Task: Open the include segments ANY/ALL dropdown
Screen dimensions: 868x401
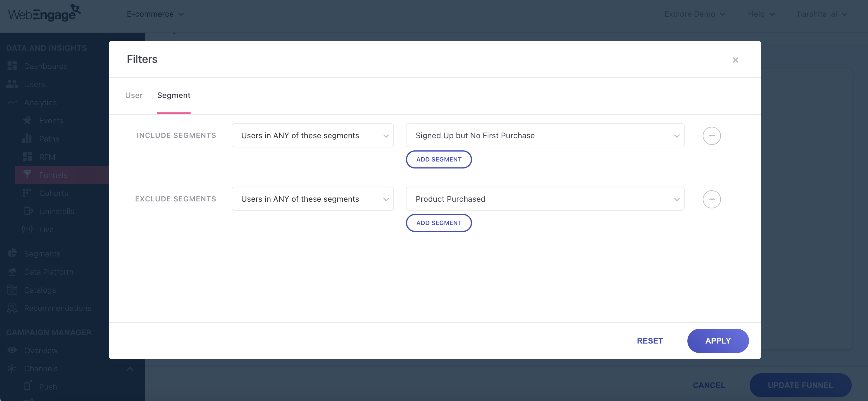Action: 312,135
